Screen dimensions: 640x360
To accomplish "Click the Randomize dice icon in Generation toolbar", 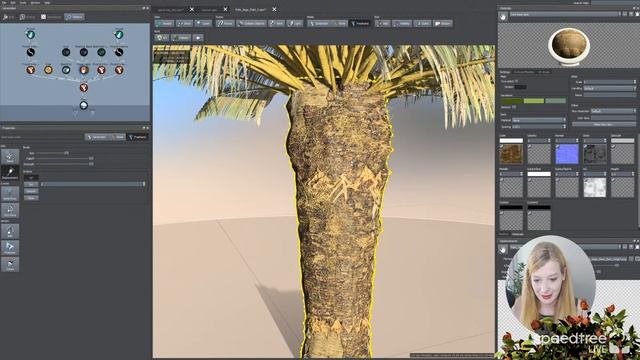I will tap(43, 17).
